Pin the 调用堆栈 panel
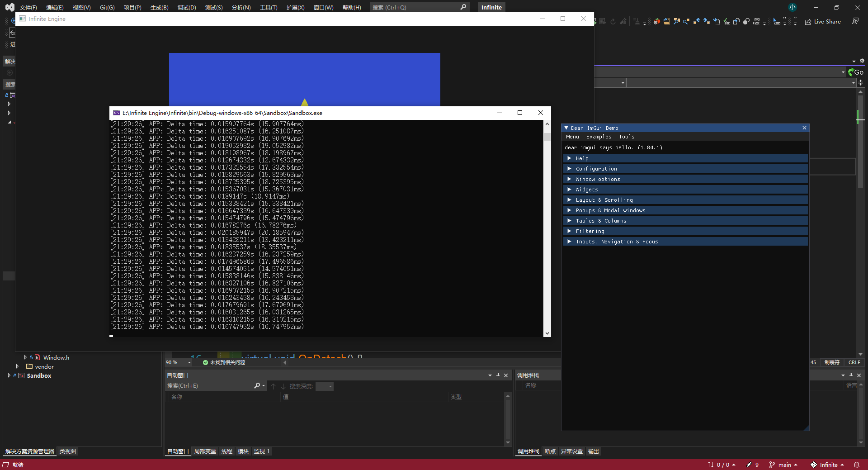 click(x=851, y=375)
